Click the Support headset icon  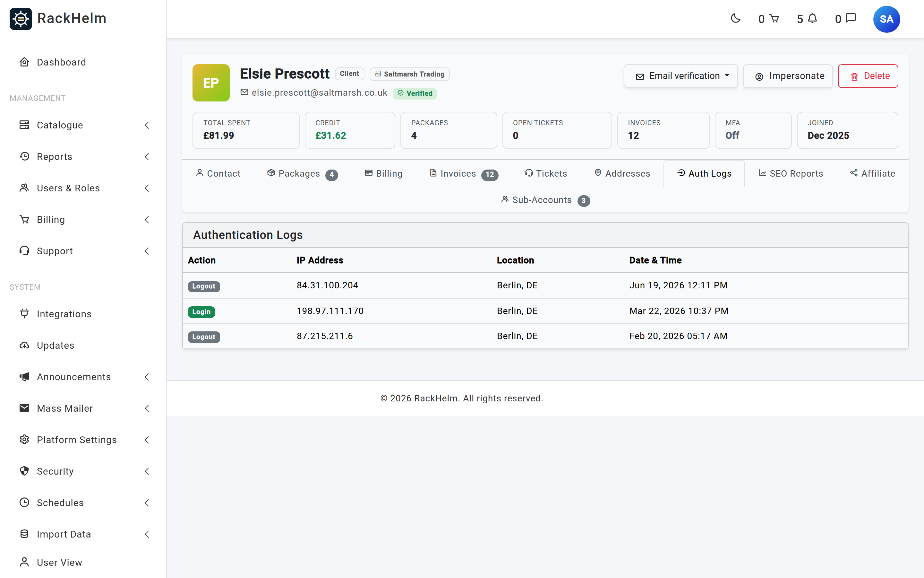[24, 251]
